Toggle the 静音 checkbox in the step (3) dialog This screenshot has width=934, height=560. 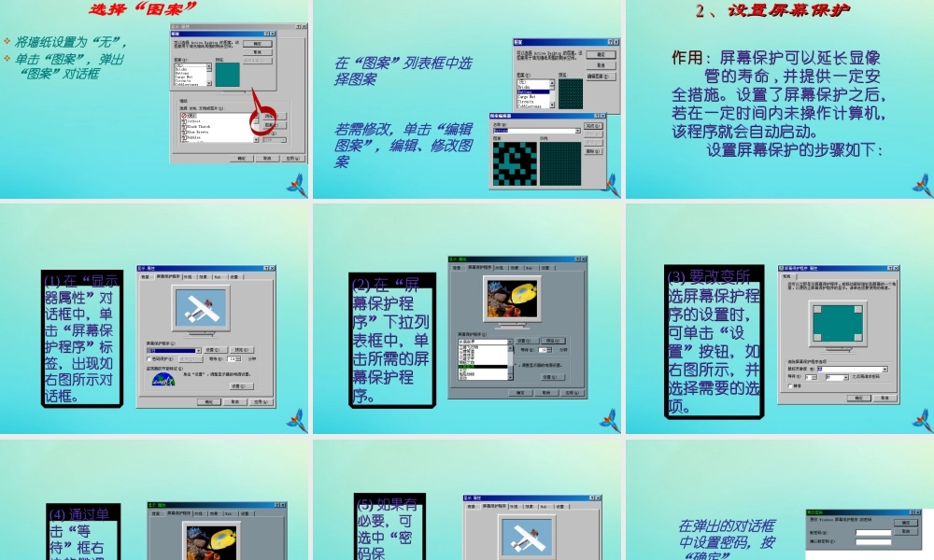click(x=790, y=386)
